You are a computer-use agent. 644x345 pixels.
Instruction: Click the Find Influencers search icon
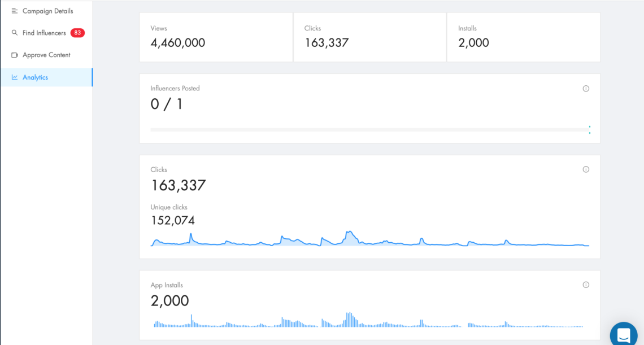[x=14, y=33]
